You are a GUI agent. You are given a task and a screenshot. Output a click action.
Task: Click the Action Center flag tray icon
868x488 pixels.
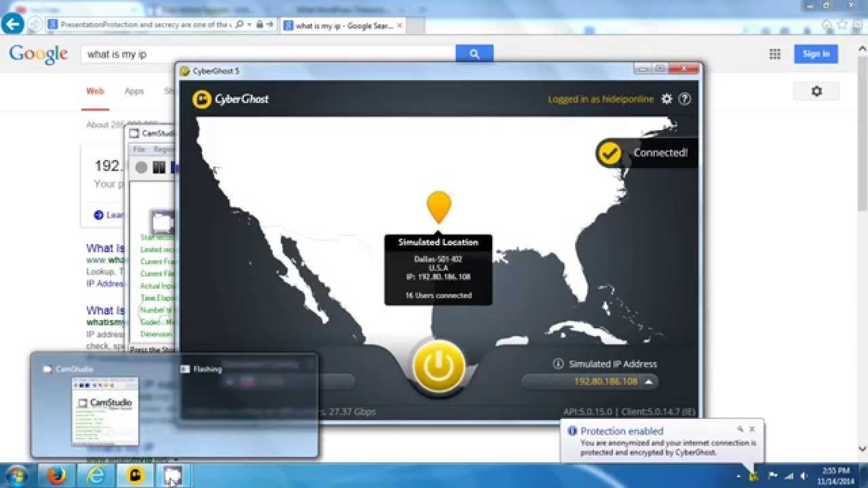pos(772,476)
